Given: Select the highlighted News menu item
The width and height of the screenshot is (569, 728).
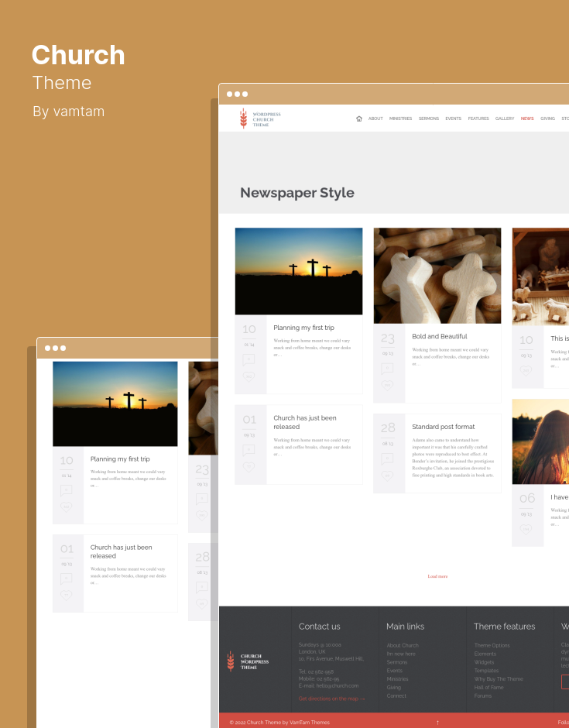Looking at the screenshot, I should click(x=527, y=118).
